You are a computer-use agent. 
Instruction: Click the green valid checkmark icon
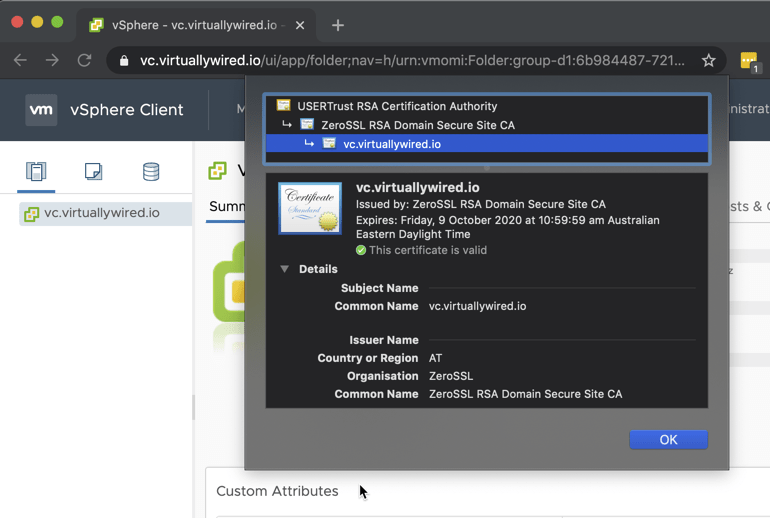[x=361, y=250]
